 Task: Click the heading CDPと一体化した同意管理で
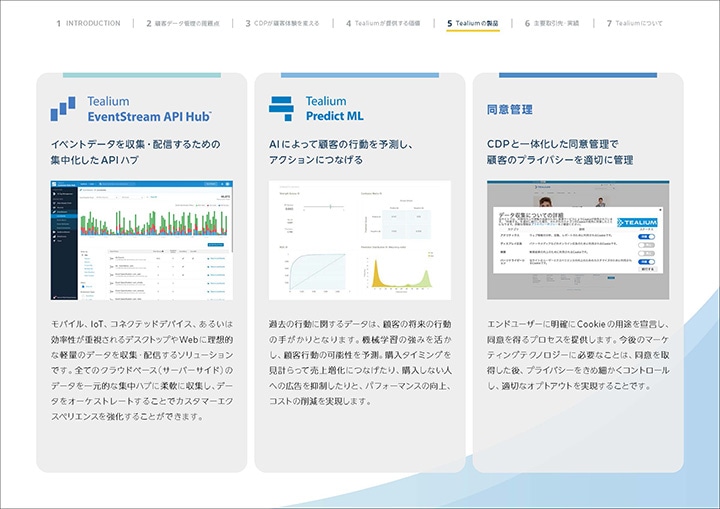coord(552,144)
